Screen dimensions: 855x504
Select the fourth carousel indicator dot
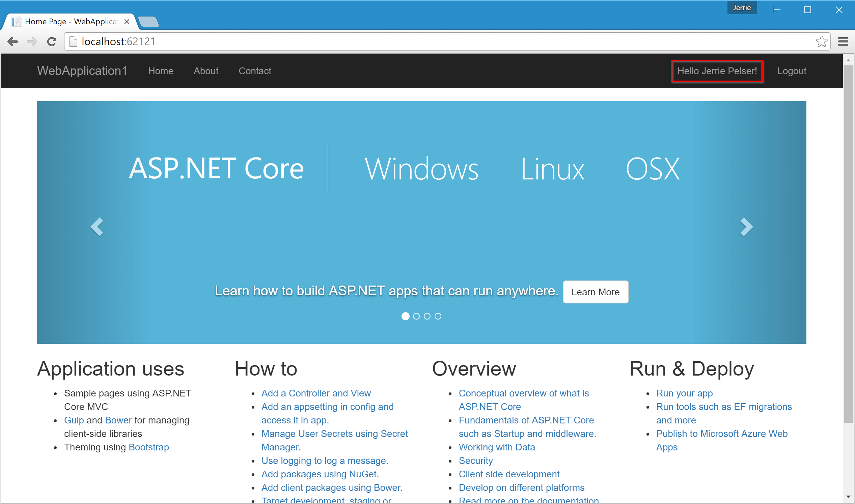click(438, 316)
